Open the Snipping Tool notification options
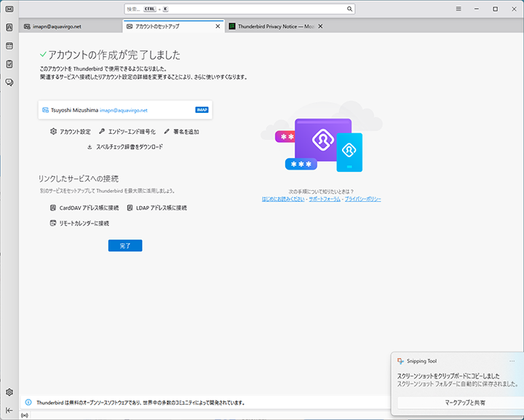Viewport: 524px width, 420px height. (x=512, y=361)
